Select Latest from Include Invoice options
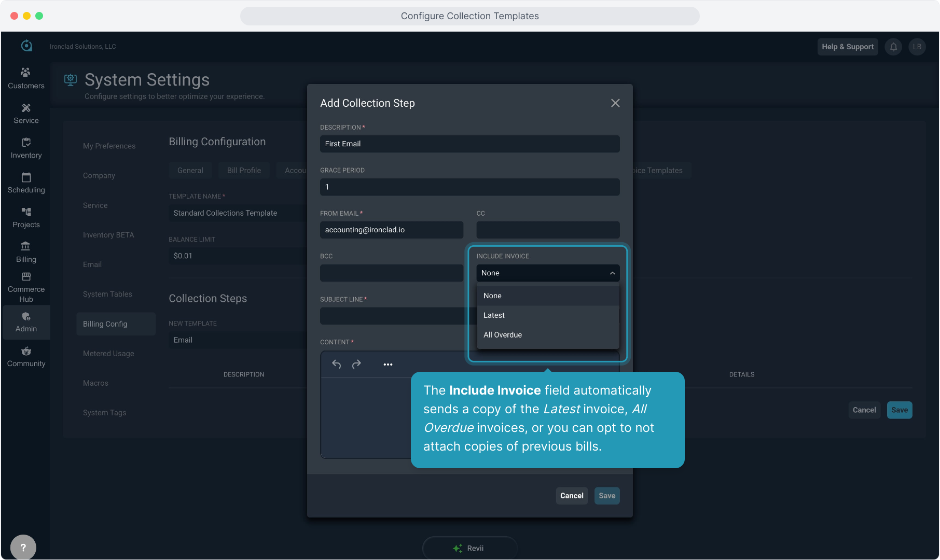 pos(494,315)
